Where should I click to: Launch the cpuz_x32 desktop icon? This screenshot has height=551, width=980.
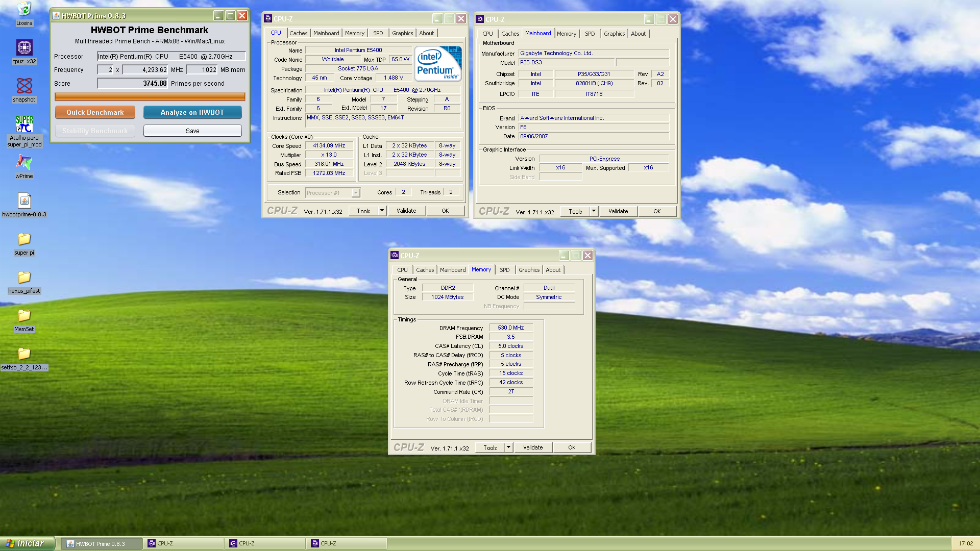pyautogui.click(x=24, y=48)
